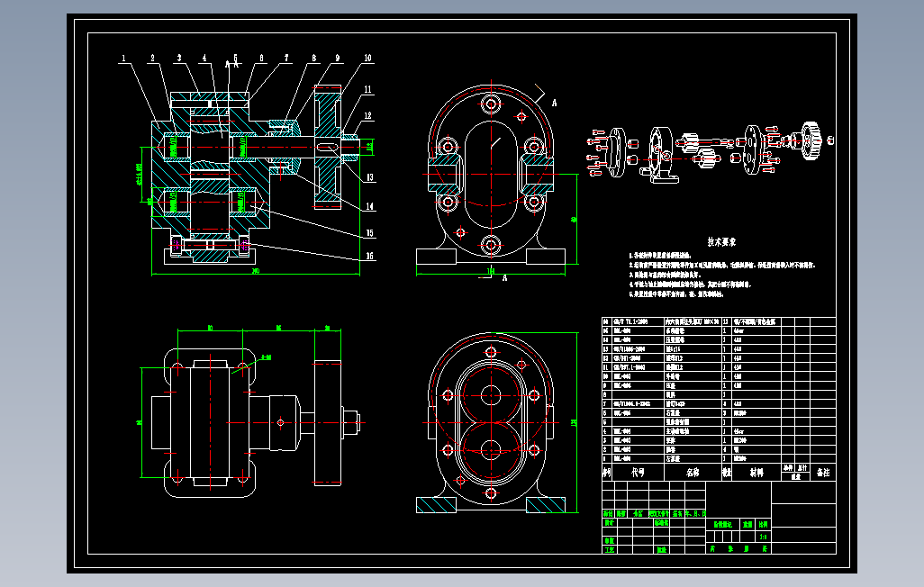Click part callout number 1 in section view

tap(123, 59)
